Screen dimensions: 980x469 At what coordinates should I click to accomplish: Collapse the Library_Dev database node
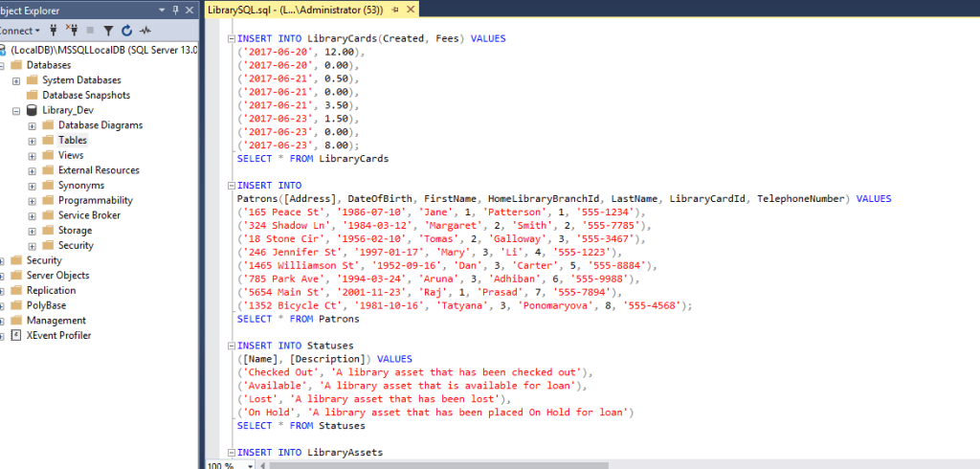pyautogui.click(x=16, y=111)
